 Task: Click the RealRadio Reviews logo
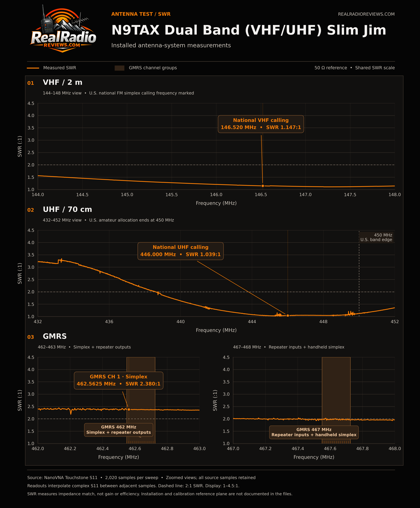[x=63, y=28]
